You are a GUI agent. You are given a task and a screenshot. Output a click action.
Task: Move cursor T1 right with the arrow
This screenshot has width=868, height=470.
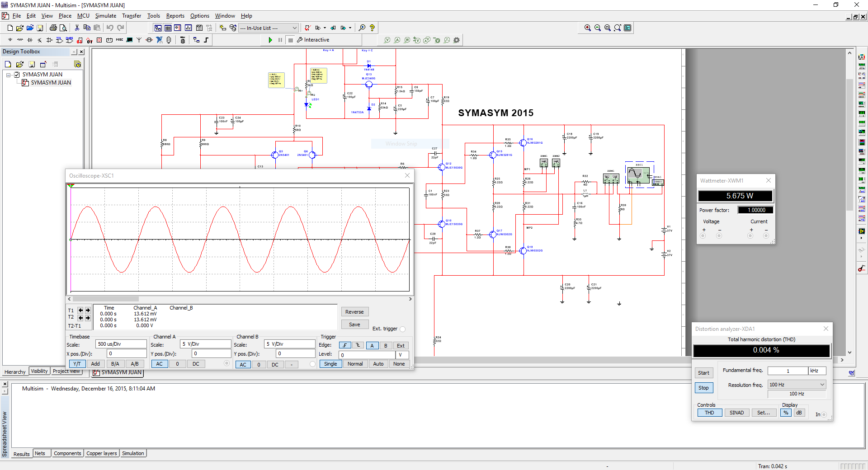tap(88, 310)
